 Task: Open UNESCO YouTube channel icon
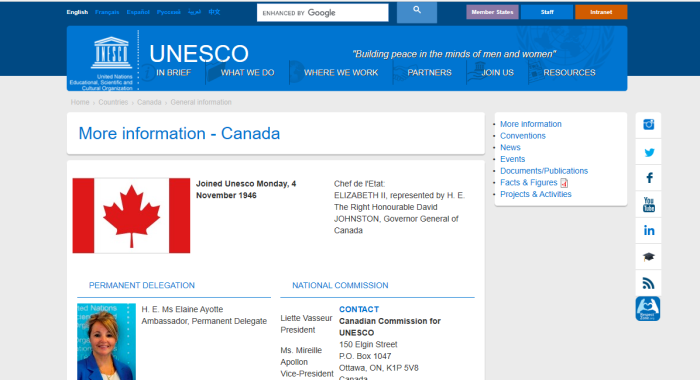pyautogui.click(x=649, y=205)
